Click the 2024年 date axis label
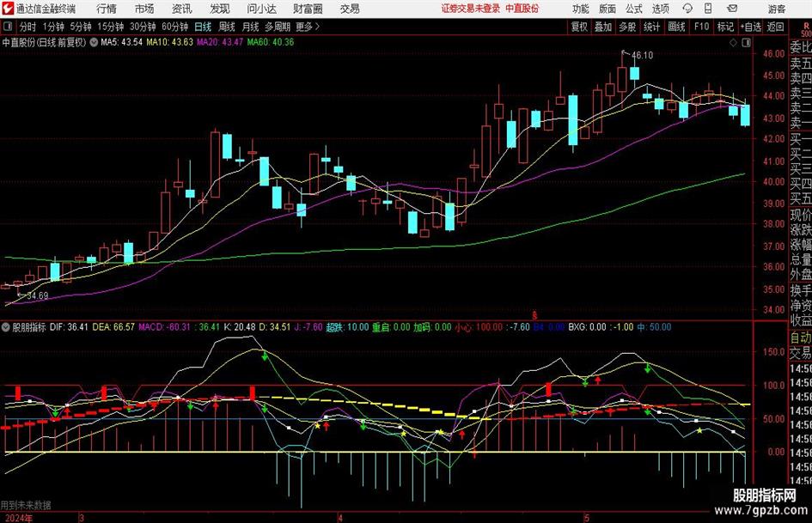812x523 pixels. [x=18, y=518]
